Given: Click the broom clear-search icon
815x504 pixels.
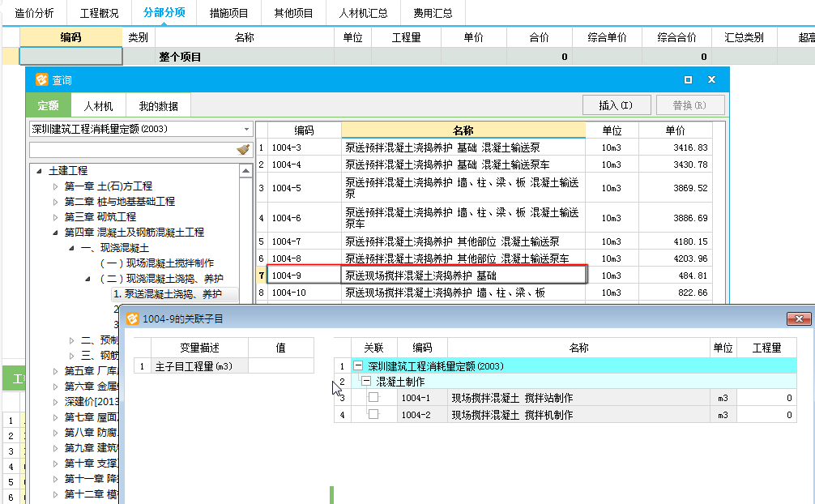Looking at the screenshot, I should 243,150.
